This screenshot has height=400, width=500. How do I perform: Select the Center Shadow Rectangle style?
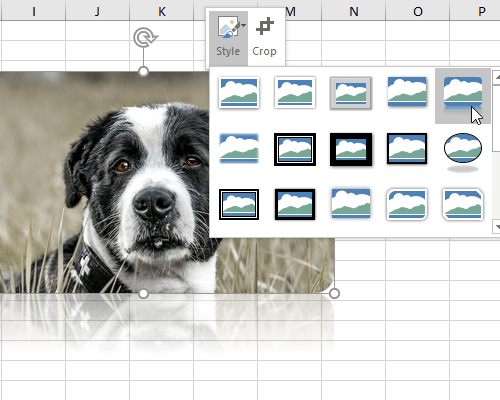[351, 204]
